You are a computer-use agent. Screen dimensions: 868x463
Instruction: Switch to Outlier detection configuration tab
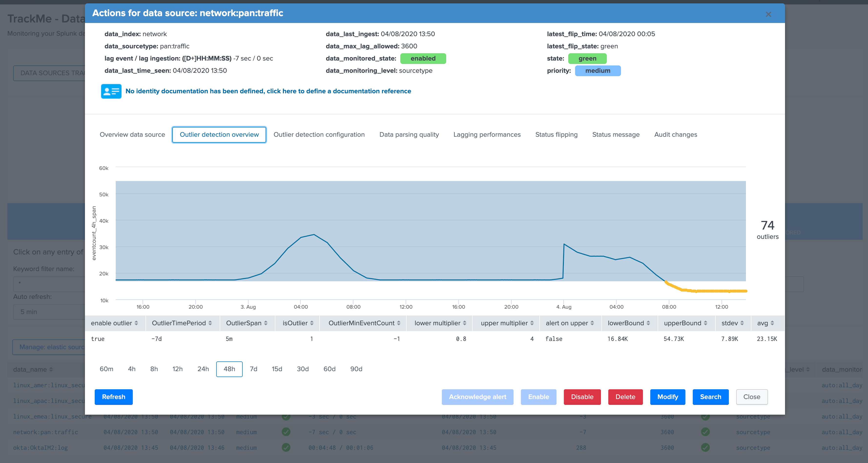[x=319, y=135]
